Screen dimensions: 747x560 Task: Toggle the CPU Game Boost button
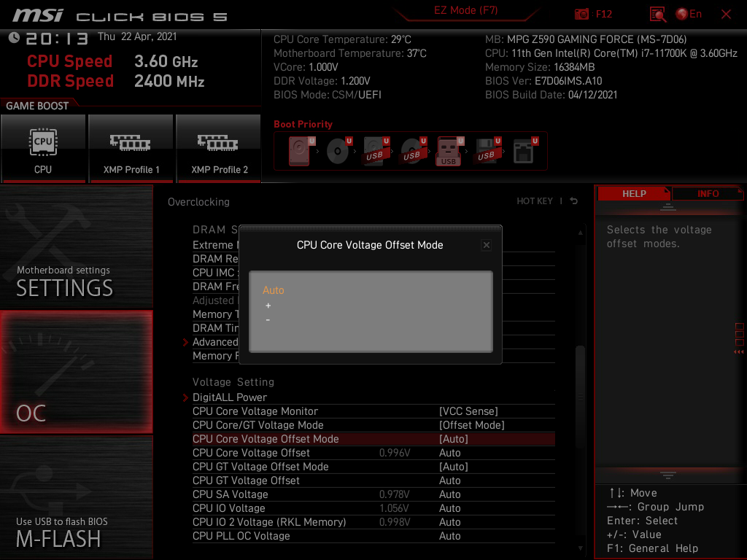coord(43,148)
